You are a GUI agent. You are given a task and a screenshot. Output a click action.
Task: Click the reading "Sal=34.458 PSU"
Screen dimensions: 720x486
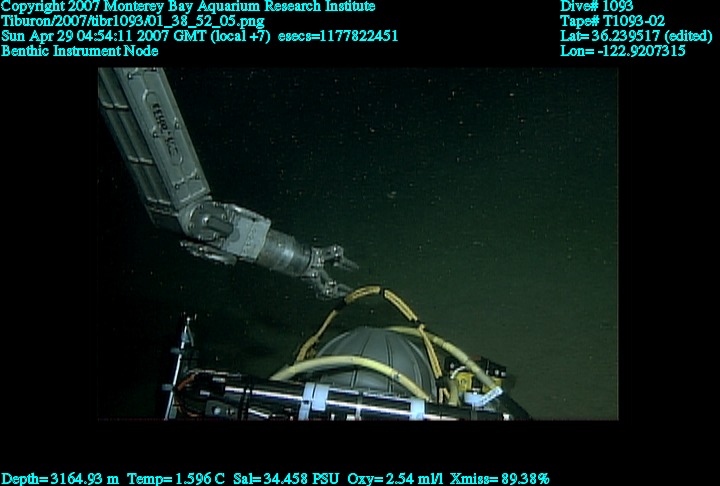(x=286, y=479)
